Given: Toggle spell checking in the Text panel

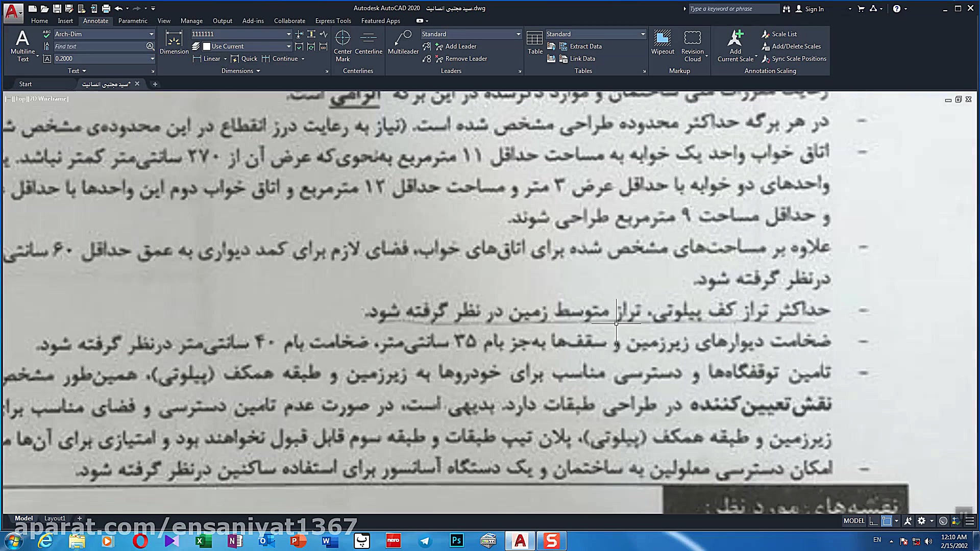Looking at the screenshot, I should coord(46,34).
